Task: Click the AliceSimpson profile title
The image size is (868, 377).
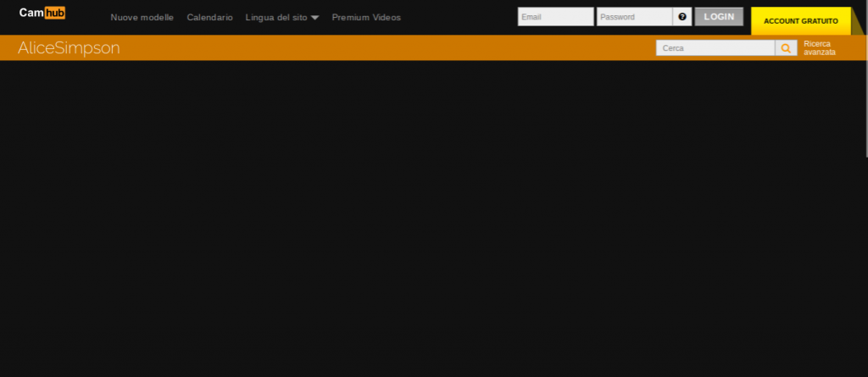Action: point(69,48)
